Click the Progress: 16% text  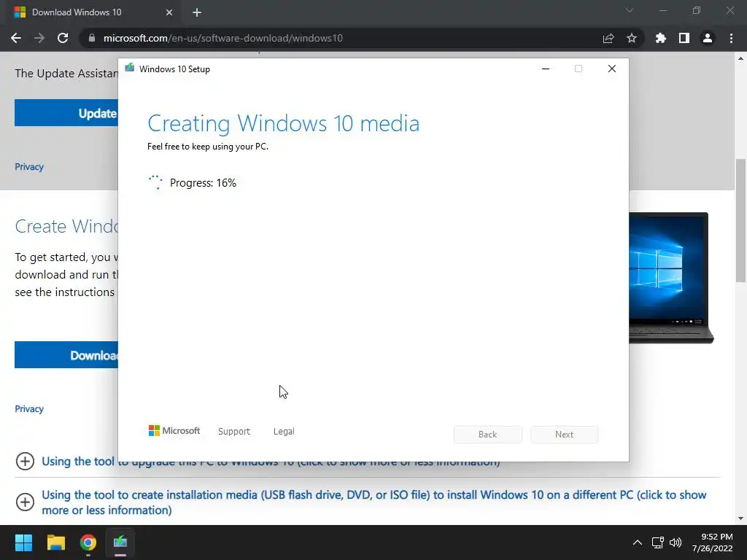click(203, 183)
